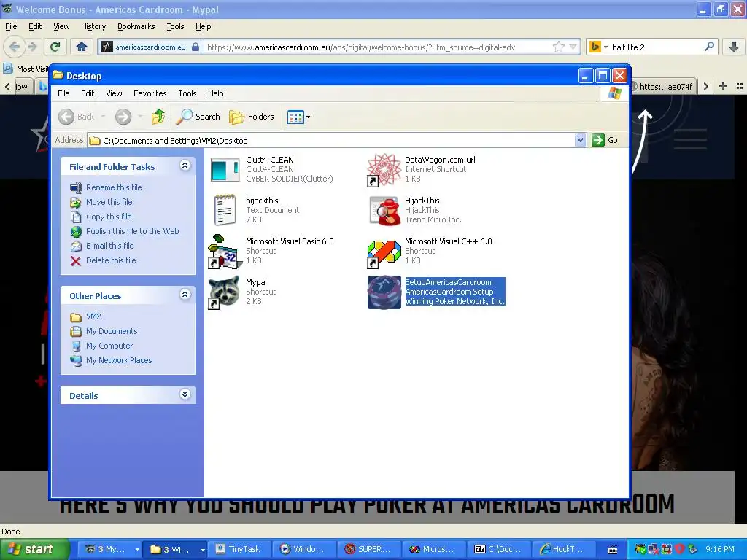The image size is (747, 560).
Task: Select the SetupAmericasCardroom poker chip icon
Action: [x=384, y=292]
